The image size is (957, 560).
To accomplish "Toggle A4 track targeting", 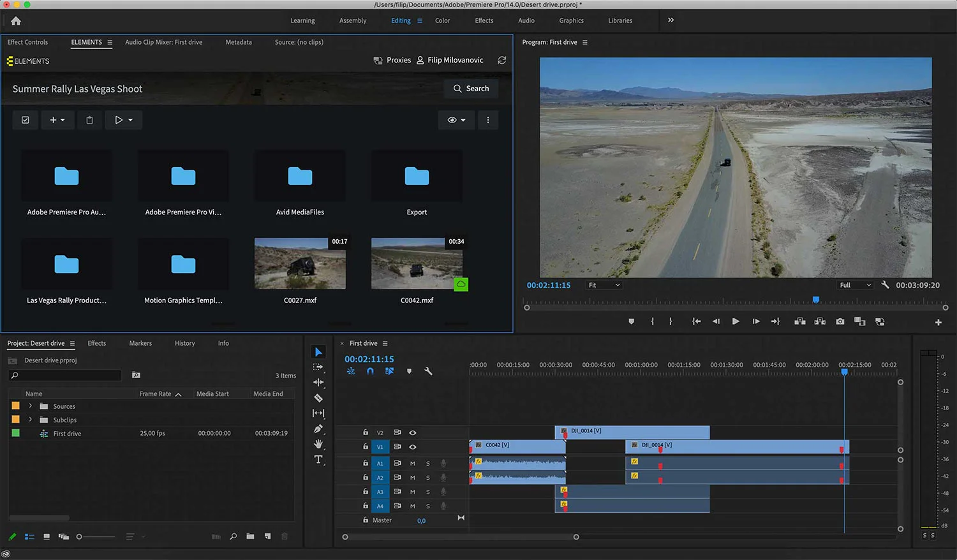I will click(380, 506).
